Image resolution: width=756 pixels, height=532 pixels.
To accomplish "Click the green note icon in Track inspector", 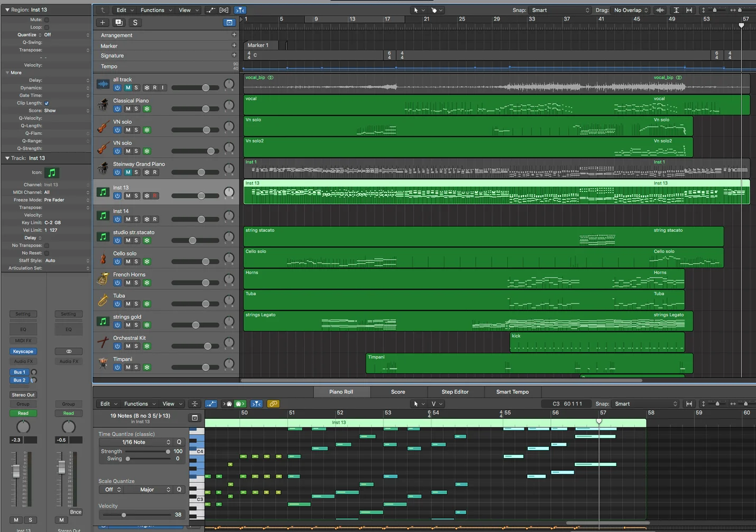I will 51,172.
